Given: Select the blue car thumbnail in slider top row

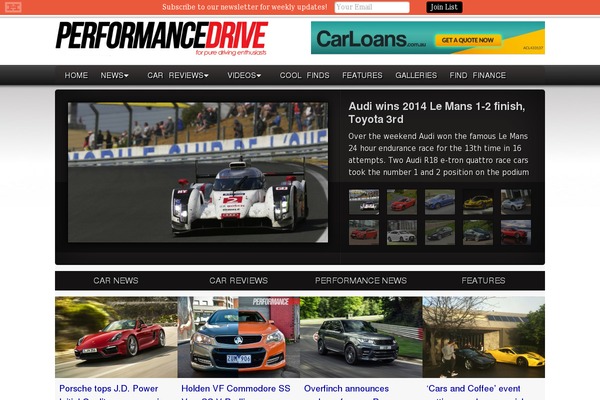Looking at the screenshot, I should pos(440,202).
